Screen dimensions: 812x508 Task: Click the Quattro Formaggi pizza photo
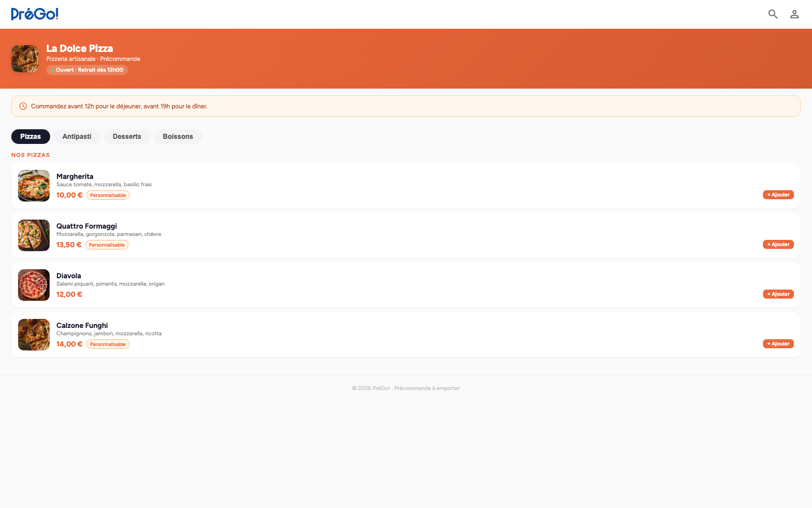coord(34,235)
